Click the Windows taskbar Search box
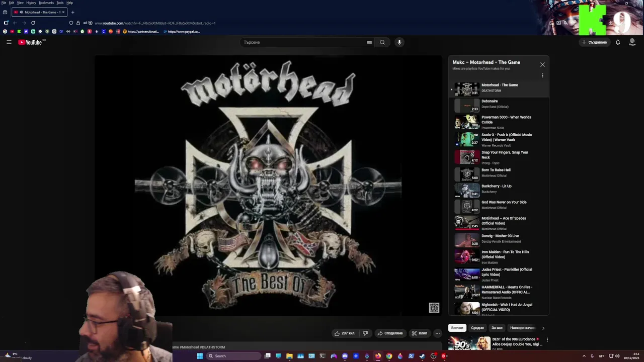644x362 pixels. (x=234, y=356)
